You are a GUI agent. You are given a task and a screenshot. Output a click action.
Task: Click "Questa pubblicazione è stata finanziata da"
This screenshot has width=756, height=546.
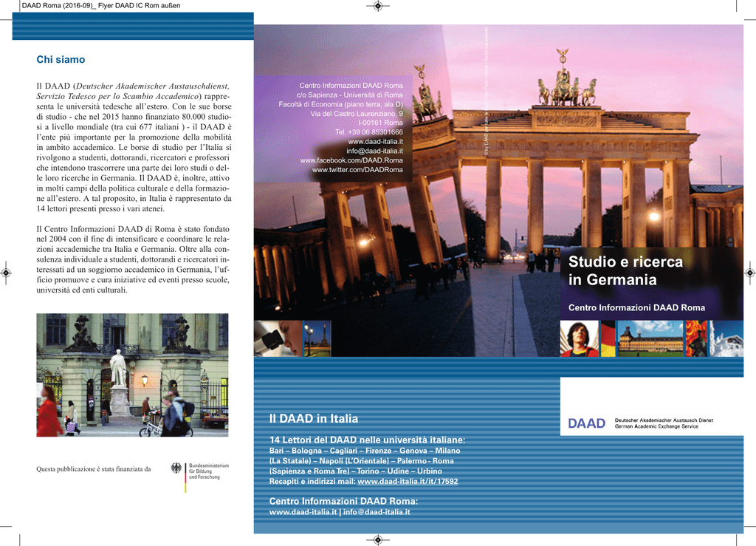[94, 469]
